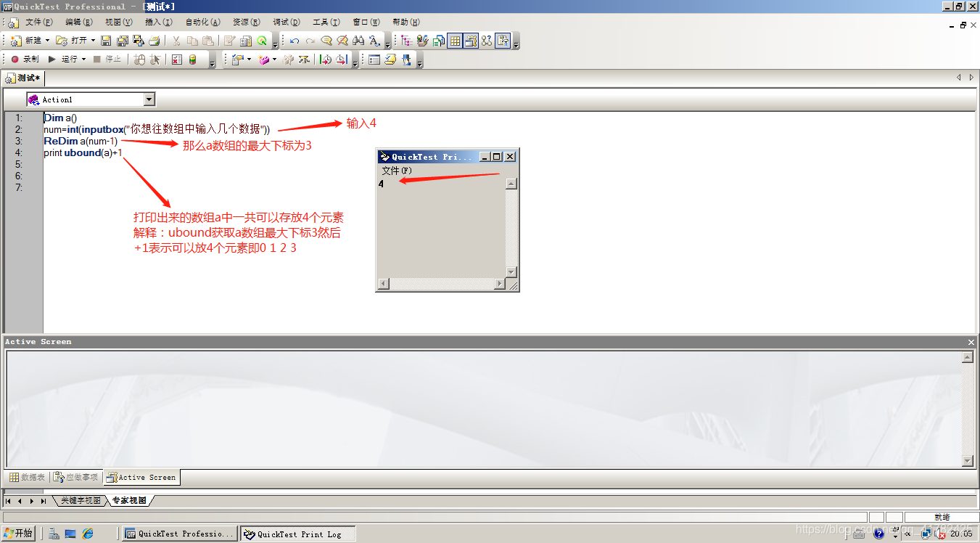
Task: Click the red-green battery-shaped toolbar icon
Action: pyautogui.click(x=193, y=60)
